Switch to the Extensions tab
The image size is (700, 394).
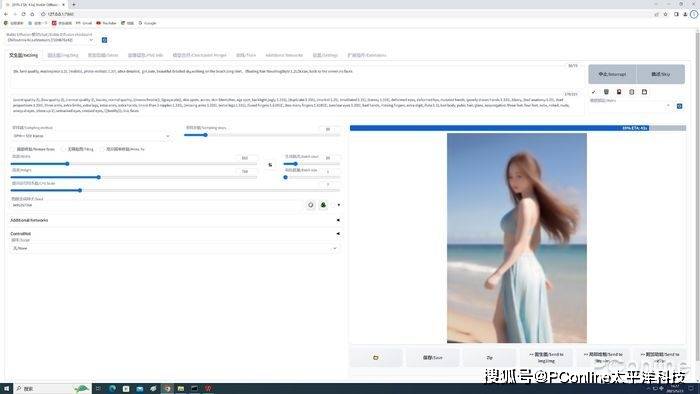(x=367, y=55)
